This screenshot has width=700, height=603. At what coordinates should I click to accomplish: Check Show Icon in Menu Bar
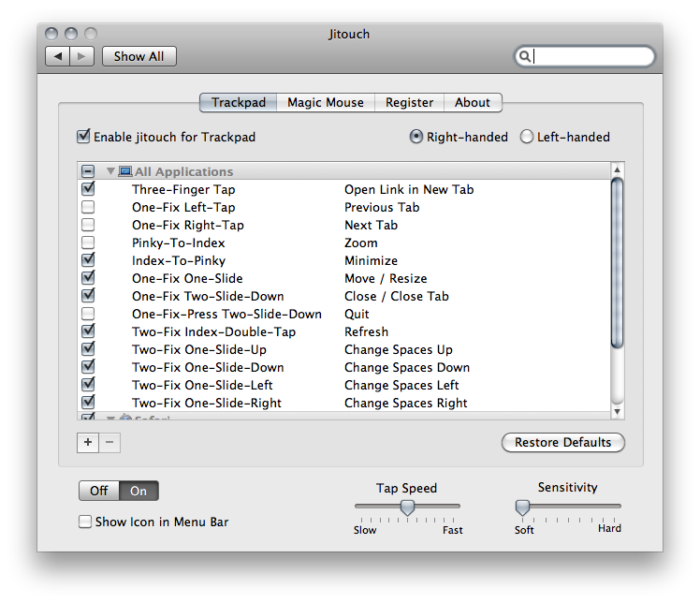pyautogui.click(x=85, y=522)
